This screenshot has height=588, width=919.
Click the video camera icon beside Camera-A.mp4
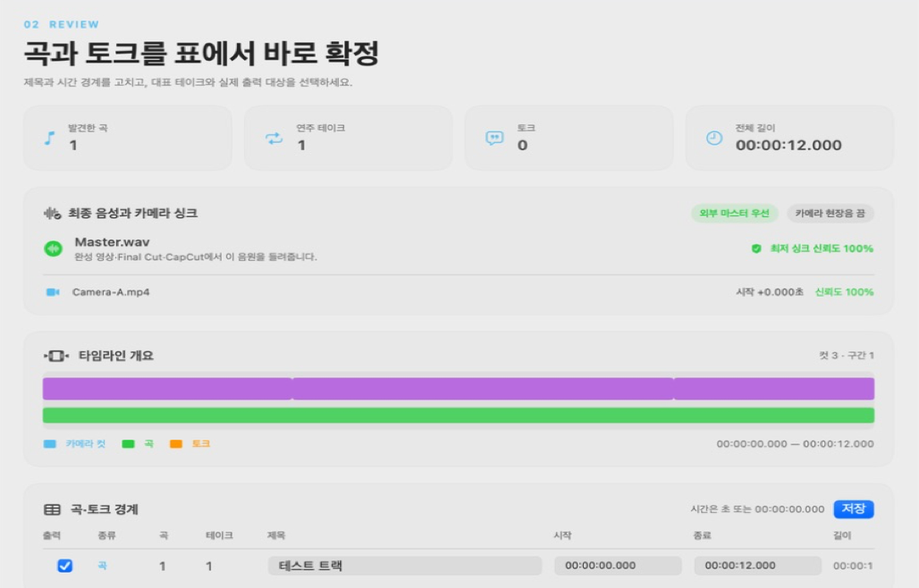coord(53,291)
